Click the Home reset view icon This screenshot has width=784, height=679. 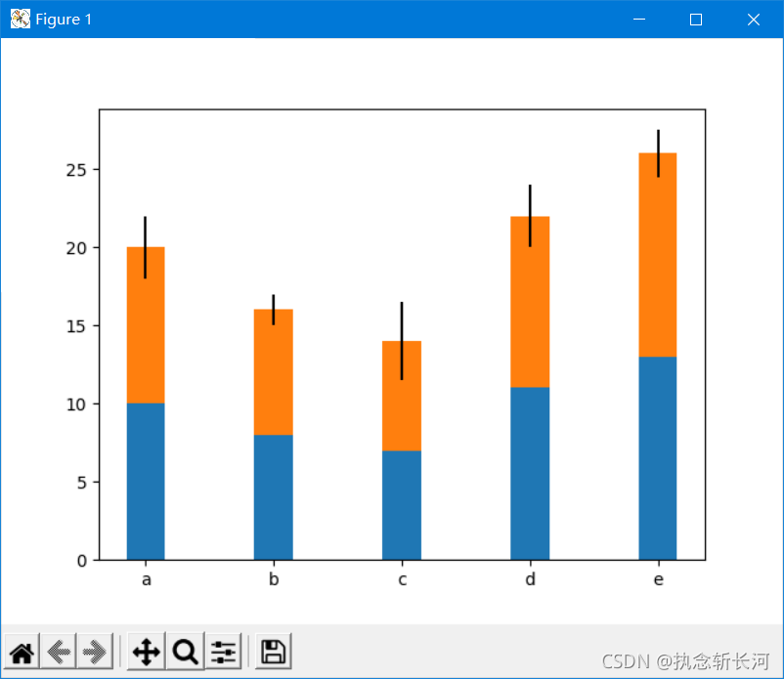(22, 652)
